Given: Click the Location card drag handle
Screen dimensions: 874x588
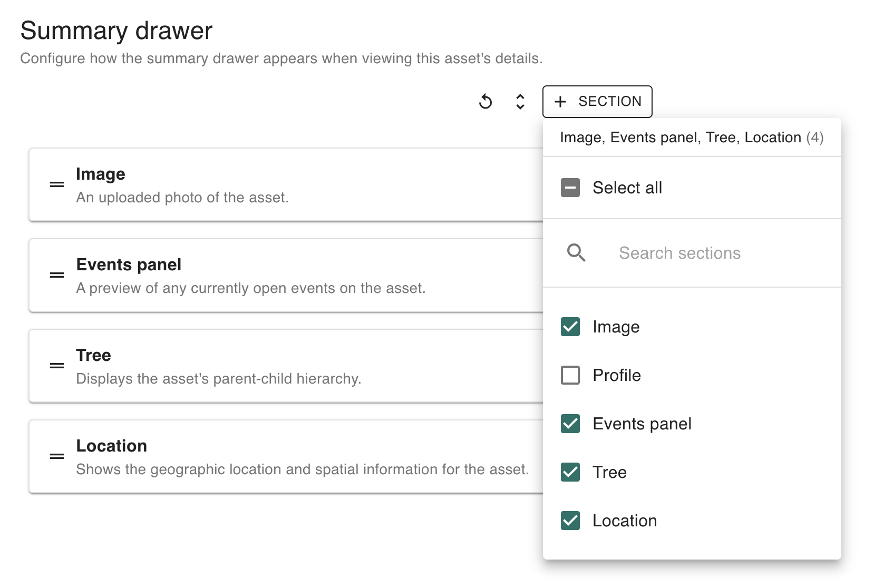Looking at the screenshot, I should point(57,456).
